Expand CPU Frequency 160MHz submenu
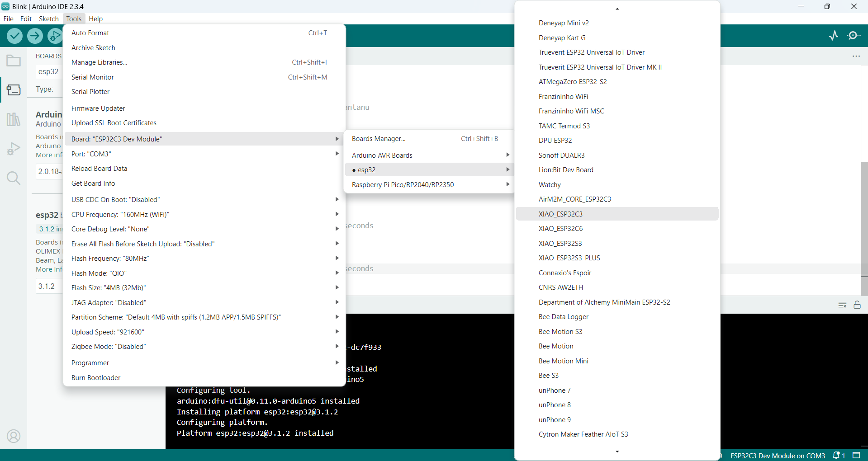Viewport: 868px width, 461px height. 204,214
